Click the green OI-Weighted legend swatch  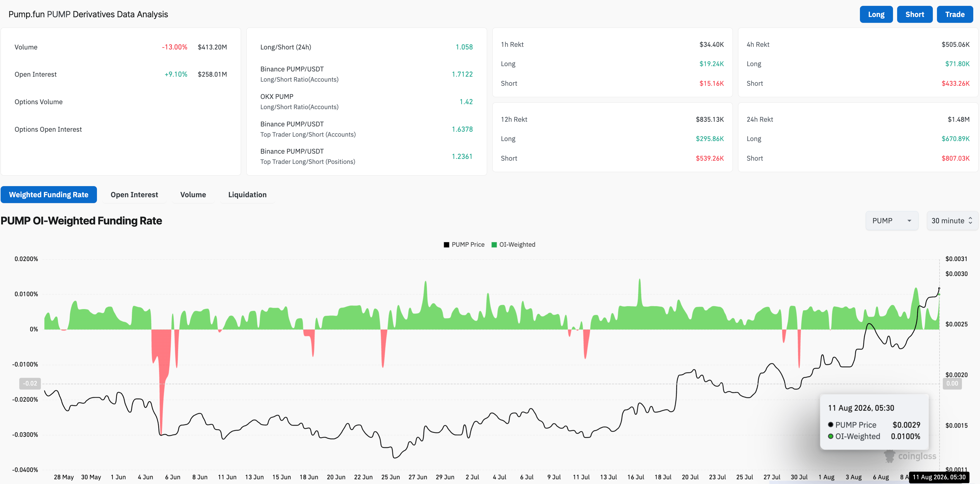coord(494,245)
